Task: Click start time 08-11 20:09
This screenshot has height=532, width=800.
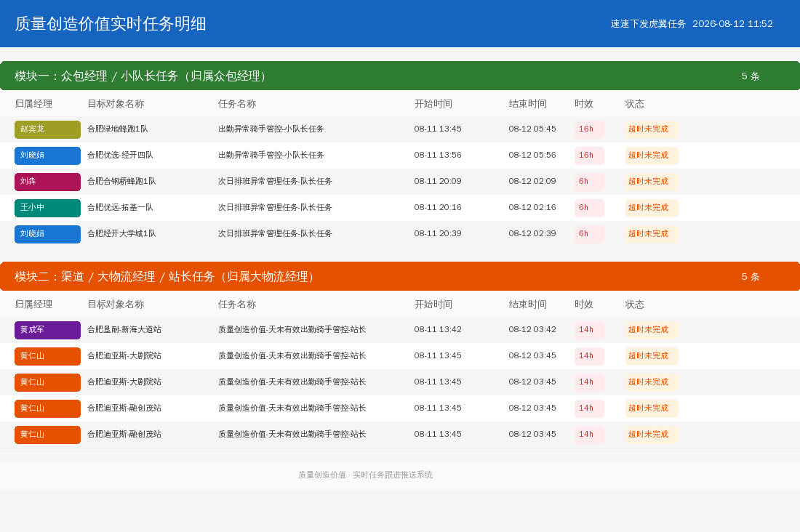Action: pyautogui.click(x=438, y=181)
